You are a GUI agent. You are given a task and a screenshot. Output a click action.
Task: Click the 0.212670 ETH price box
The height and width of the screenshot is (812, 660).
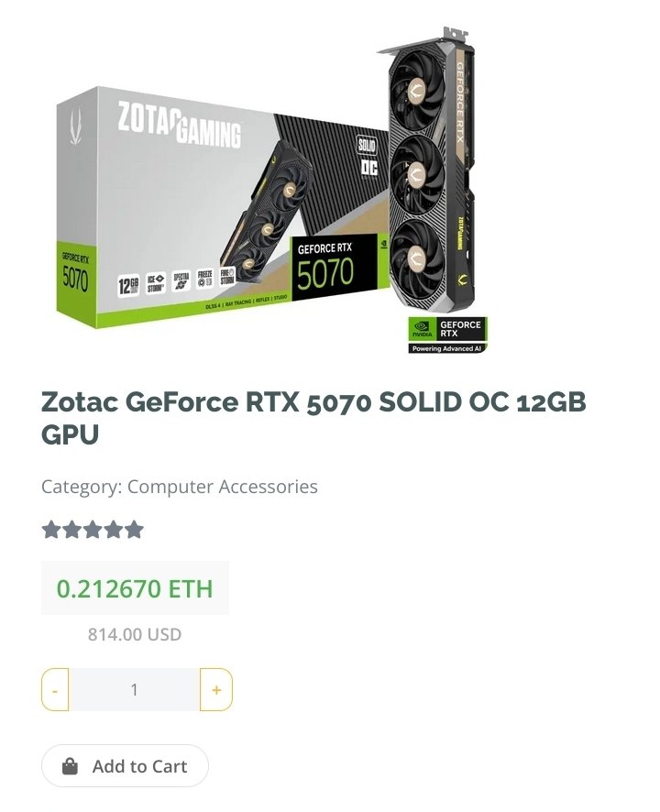pos(135,587)
